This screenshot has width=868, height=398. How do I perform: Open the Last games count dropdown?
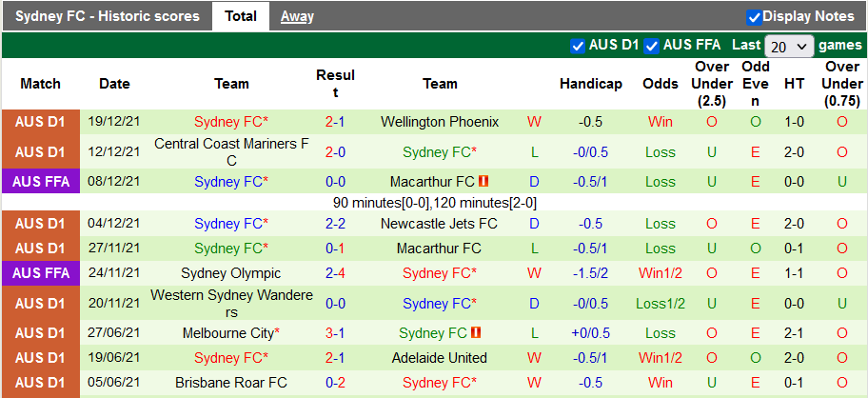789,46
